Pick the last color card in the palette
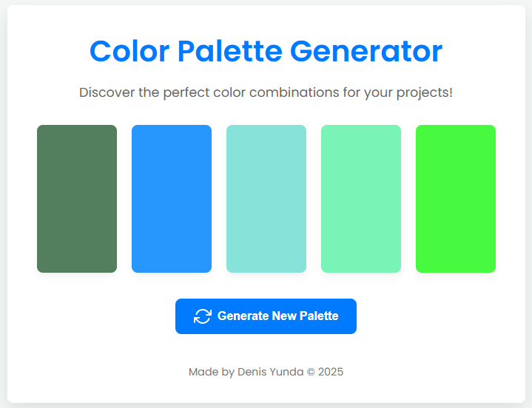The height and width of the screenshot is (408, 532). pyautogui.click(x=456, y=199)
